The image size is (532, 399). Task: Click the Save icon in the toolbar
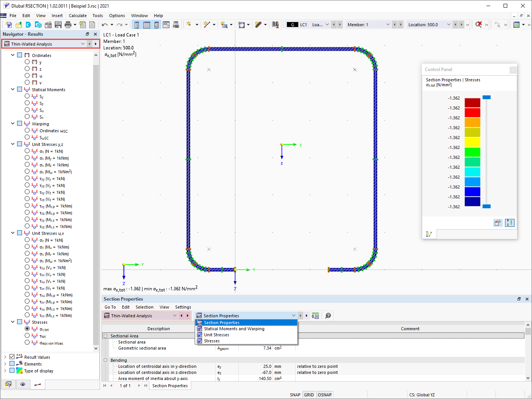(x=57, y=24)
